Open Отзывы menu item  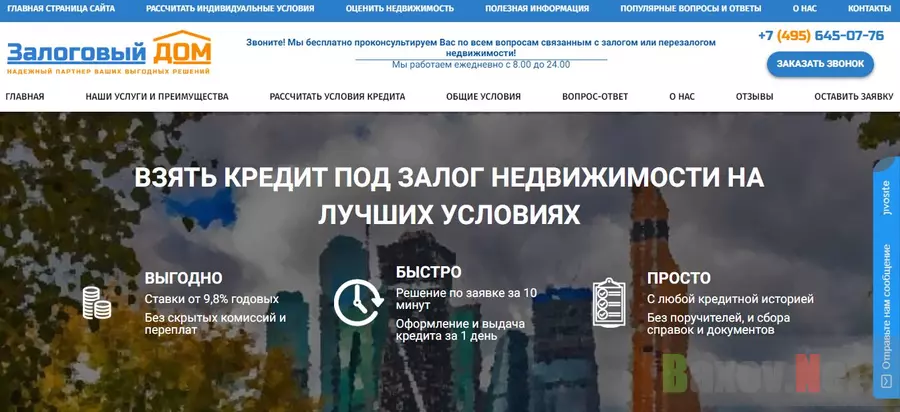[x=754, y=96]
